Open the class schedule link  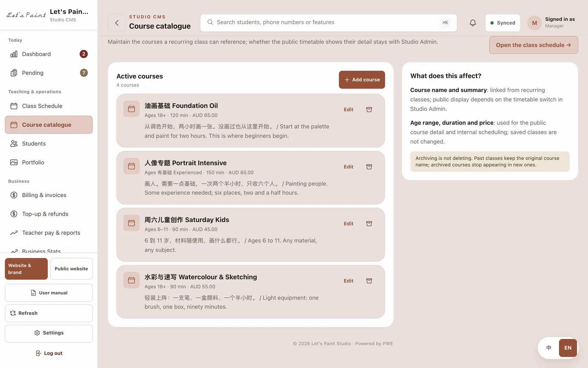click(533, 45)
